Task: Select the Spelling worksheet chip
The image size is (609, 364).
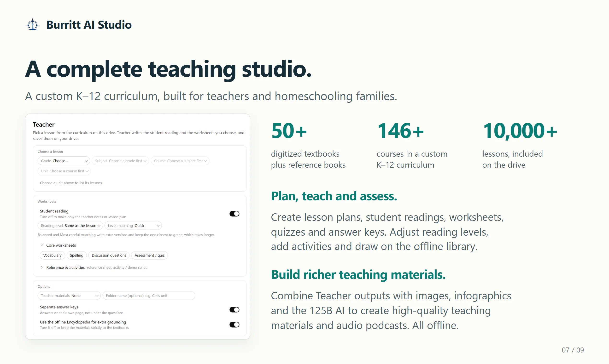Action: 77,255
